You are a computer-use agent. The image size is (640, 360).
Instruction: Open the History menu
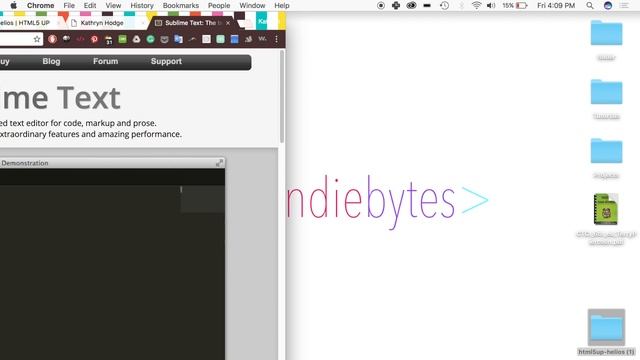pyautogui.click(x=142, y=5)
